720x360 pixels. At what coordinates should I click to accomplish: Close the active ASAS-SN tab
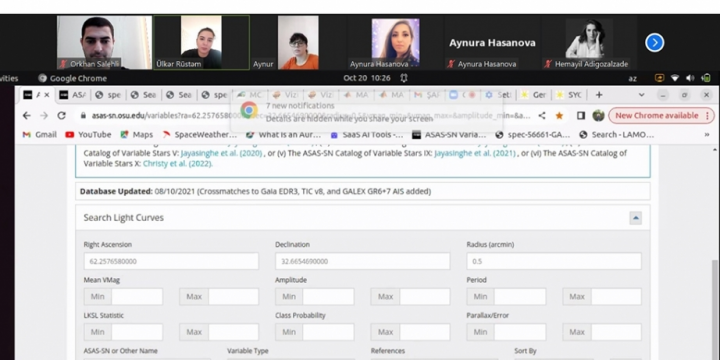[x=46, y=95]
